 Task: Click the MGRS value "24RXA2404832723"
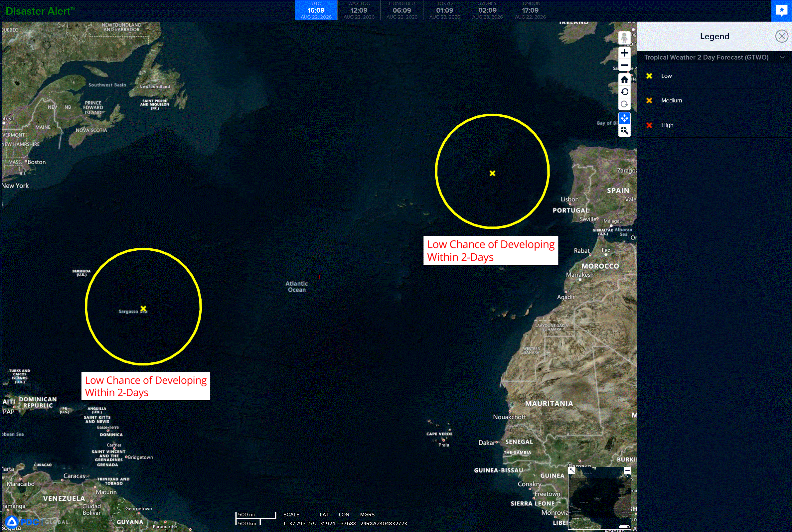(384, 523)
